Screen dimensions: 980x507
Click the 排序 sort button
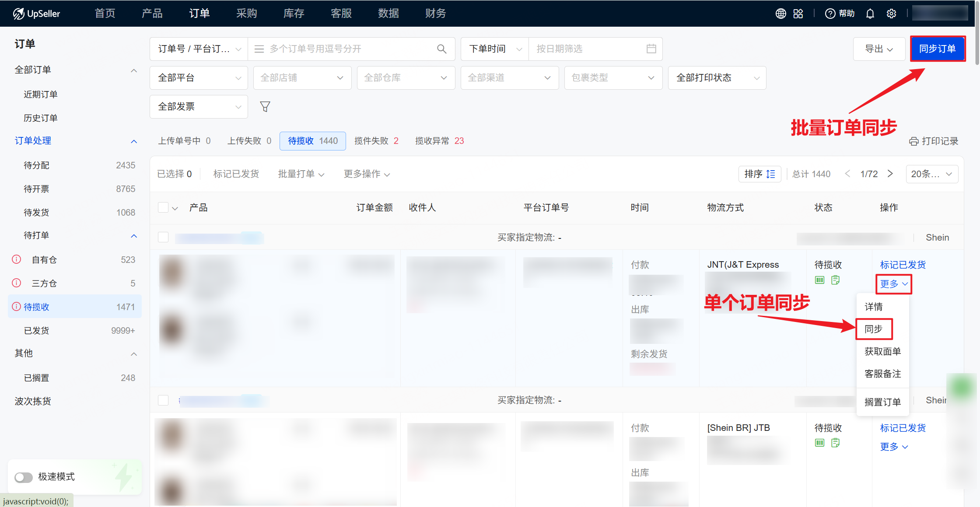pyautogui.click(x=760, y=174)
